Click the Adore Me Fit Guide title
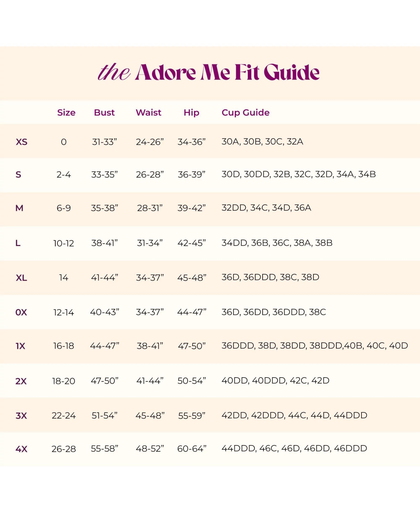Viewport: 420px width, 513px height. 209,72
